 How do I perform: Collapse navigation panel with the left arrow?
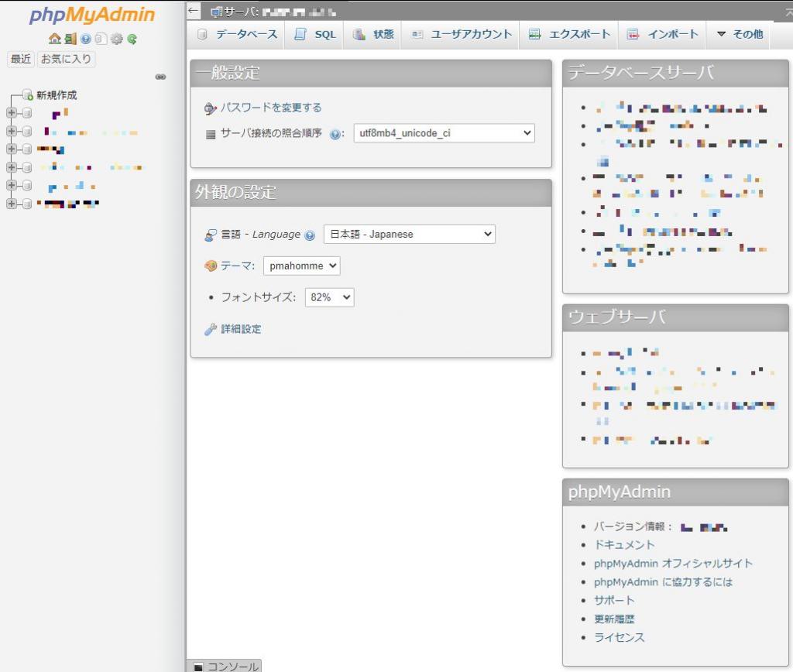point(193,11)
